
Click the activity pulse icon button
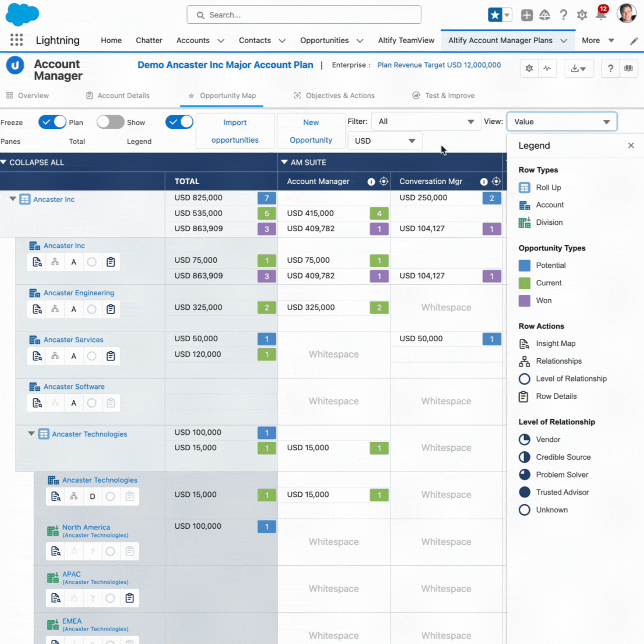click(547, 68)
